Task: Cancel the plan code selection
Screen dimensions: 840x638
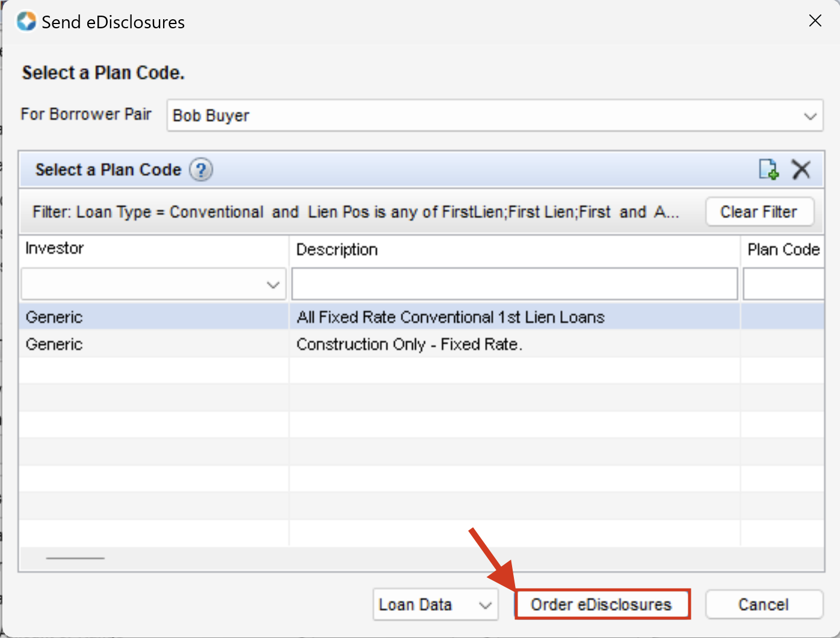Action: tap(763, 605)
